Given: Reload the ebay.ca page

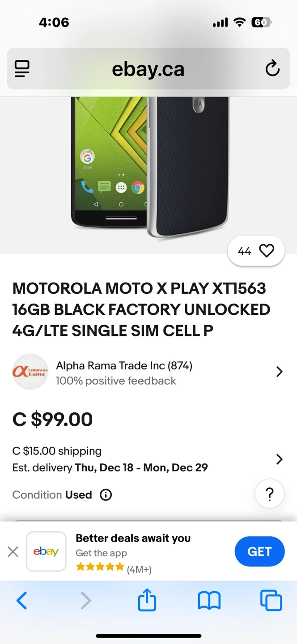Looking at the screenshot, I should 272,69.
